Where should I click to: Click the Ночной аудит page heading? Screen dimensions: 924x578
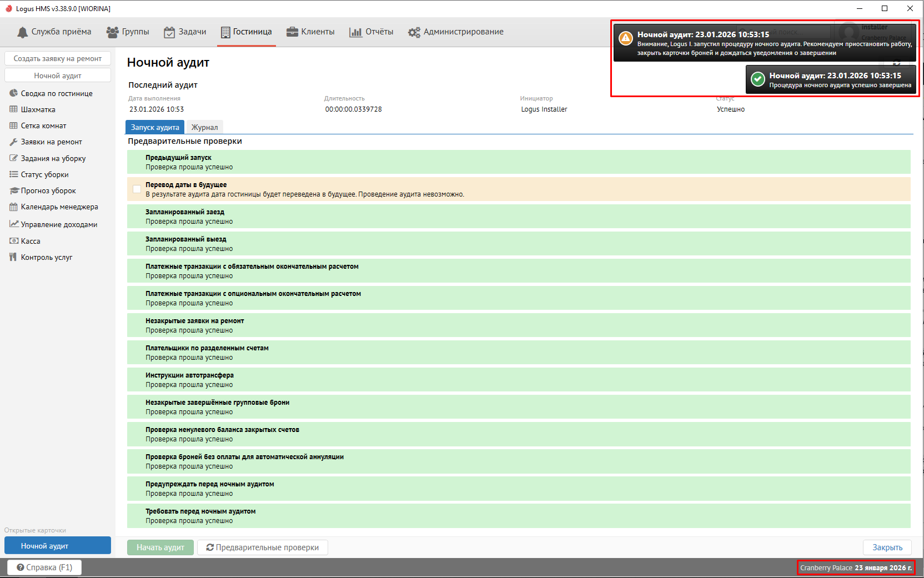point(168,62)
